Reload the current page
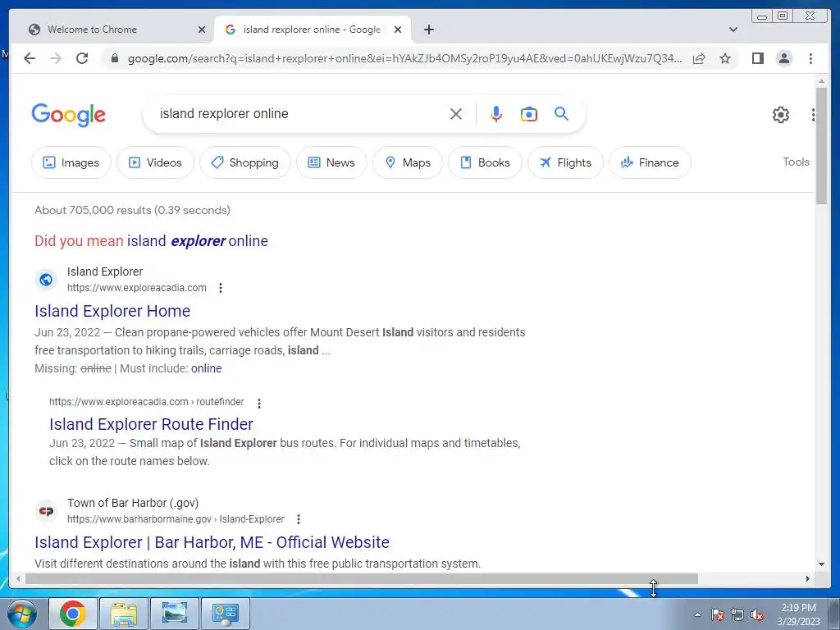The height and width of the screenshot is (630, 840). (x=82, y=58)
